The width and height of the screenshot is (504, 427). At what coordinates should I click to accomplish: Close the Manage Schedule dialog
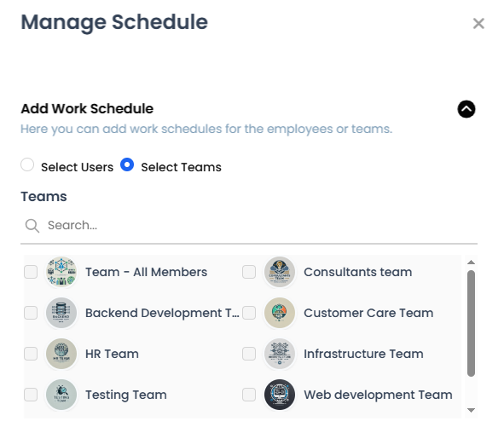pos(478,24)
